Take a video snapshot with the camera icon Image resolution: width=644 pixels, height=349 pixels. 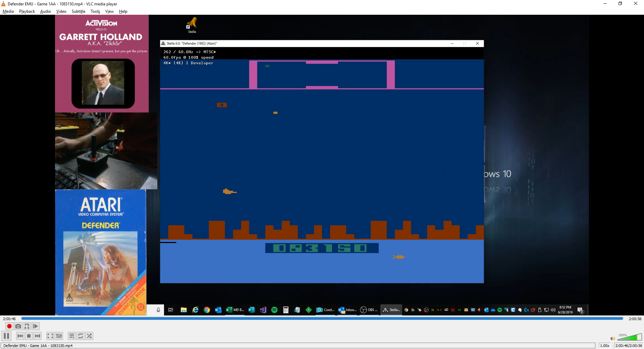[x=18, y=326]
